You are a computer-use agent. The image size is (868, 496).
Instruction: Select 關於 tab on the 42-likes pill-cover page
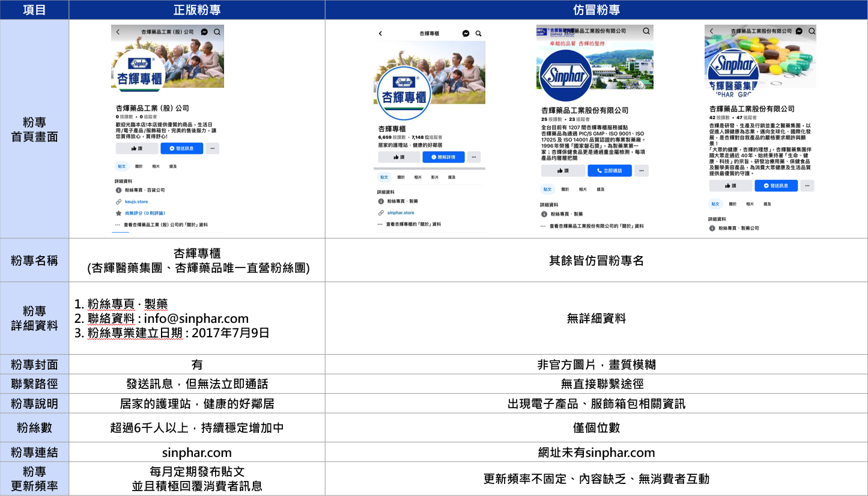point(732,204)
